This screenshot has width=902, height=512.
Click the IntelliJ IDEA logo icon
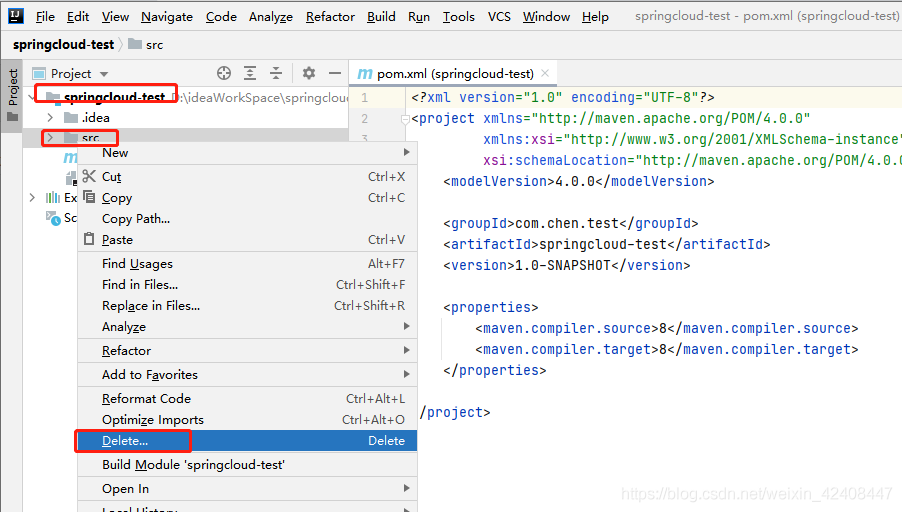tap(15, 16)
